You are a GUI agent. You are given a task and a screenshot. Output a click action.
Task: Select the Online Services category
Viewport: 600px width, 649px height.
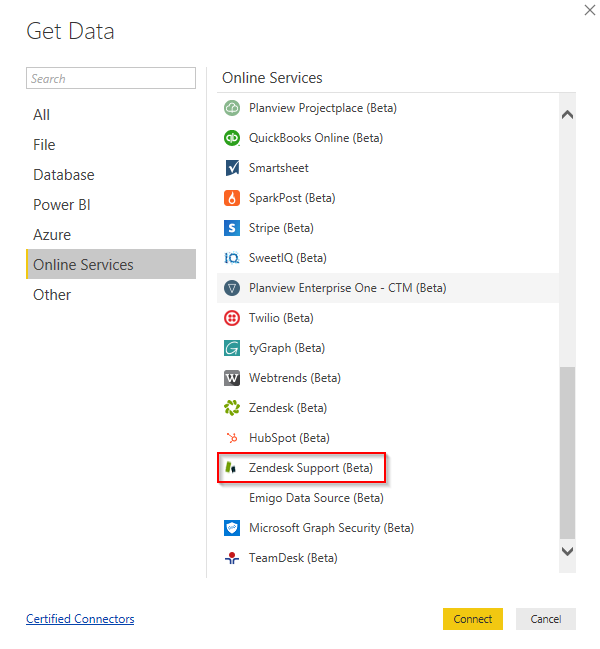pos(111,264)
